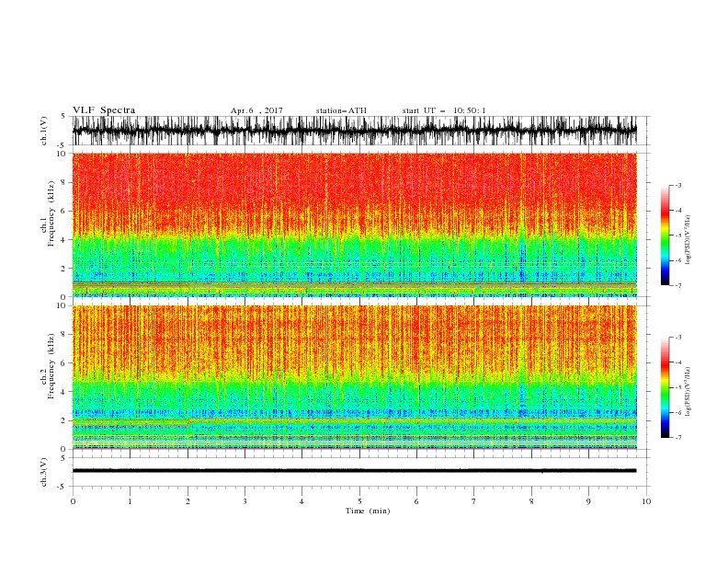Click the "10" kHz tick on ch.1 frequency axis

point(63,154)
